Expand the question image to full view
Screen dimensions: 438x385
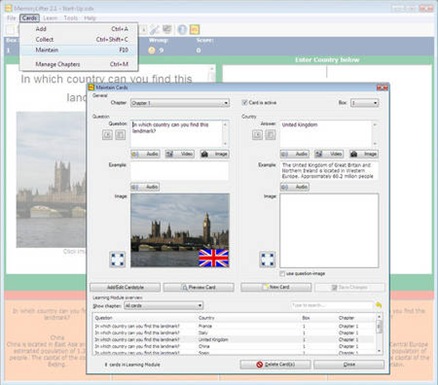click(x=117, y=259)
